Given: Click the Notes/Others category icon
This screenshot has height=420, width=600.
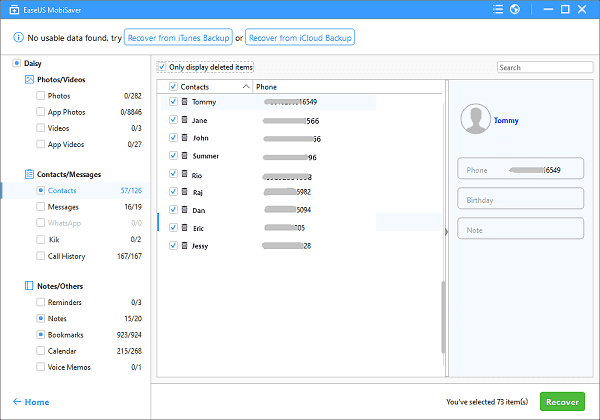Looking at the screenshot, I should pos(26,285).
